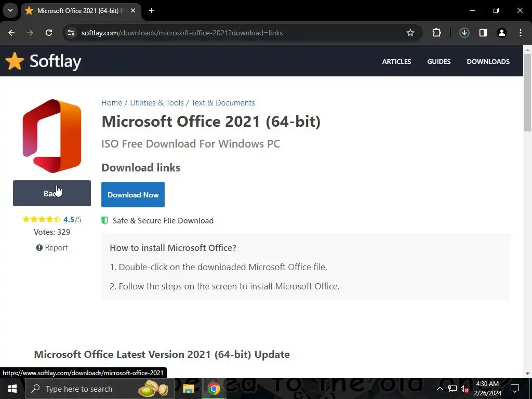532x399 pixels.
Task: Click the scrollbar down arrow
Action: (x=527, y=374)
